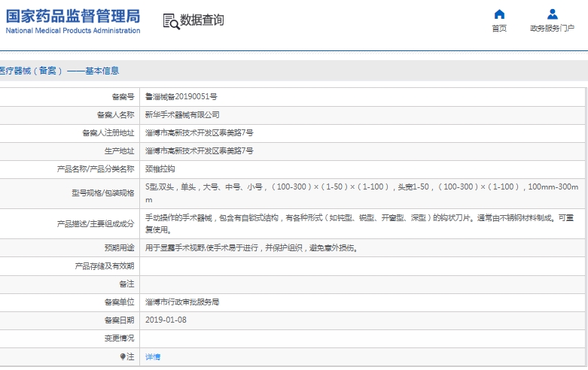Click the 预期用途 row label

click(119, 248)
